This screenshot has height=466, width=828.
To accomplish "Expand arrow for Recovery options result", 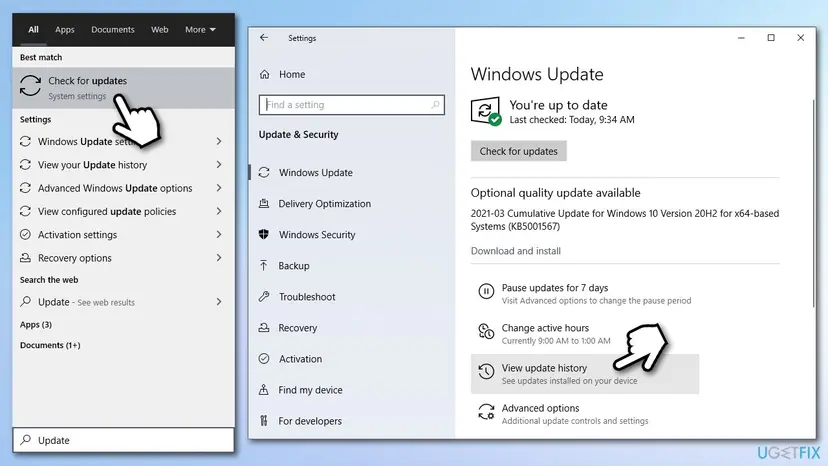I will tap(219, 258).
